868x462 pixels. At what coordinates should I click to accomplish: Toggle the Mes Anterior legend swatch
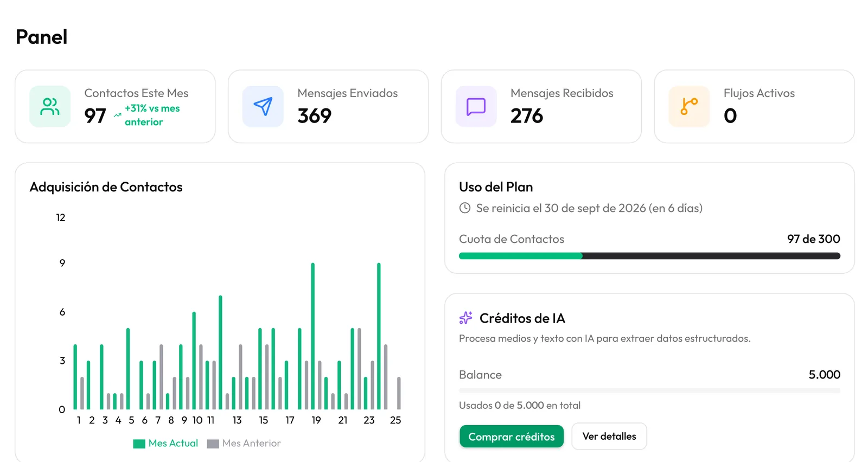point(213,444)
